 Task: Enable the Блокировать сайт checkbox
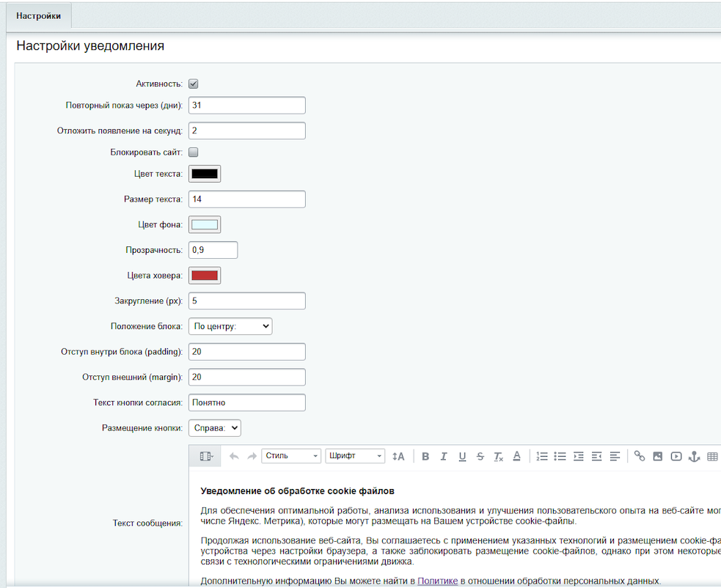[x=194, y=152]
